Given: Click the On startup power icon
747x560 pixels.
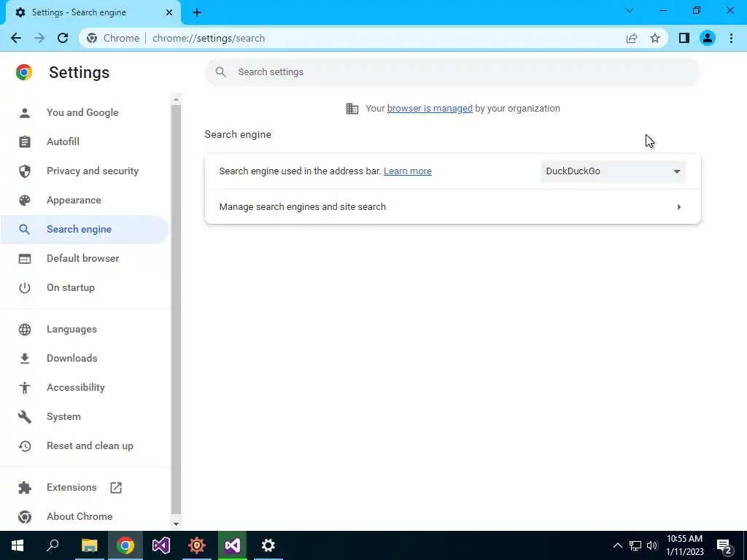Looking at the screenshot, I should pos(24,287).
